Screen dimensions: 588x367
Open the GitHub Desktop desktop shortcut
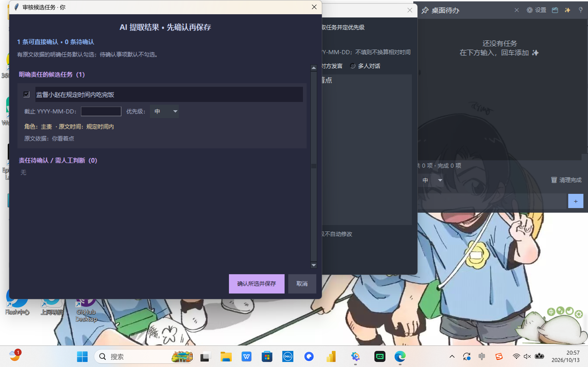pos(86,311)
